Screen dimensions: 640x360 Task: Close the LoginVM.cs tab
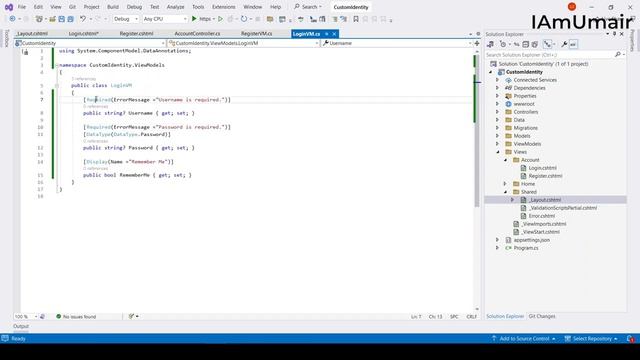[334, 34]
